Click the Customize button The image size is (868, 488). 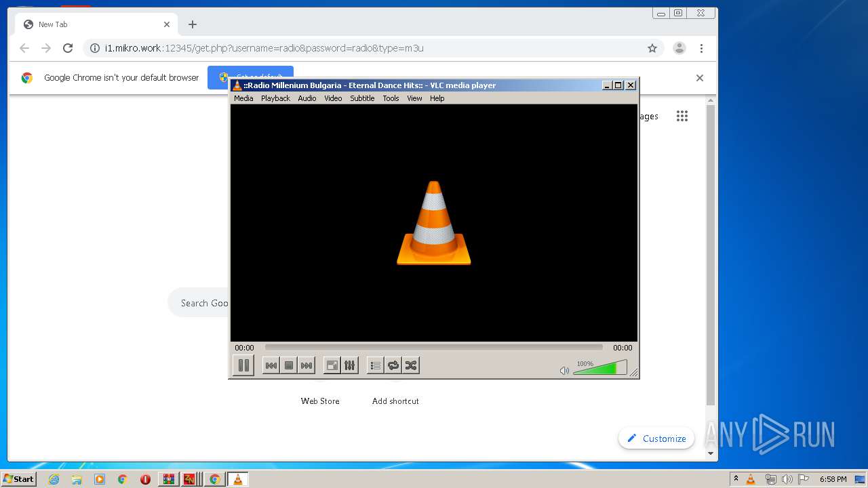point(656,439)
